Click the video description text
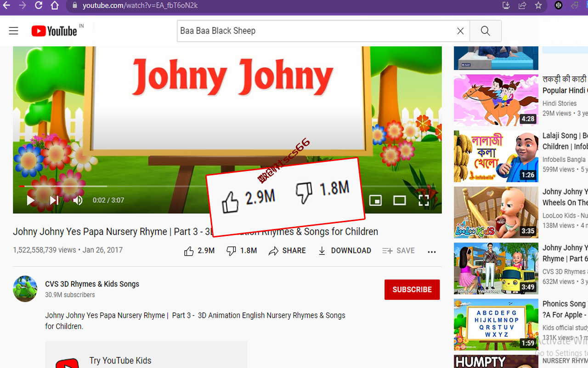This screenshot has height=368, width=588. 195,321
